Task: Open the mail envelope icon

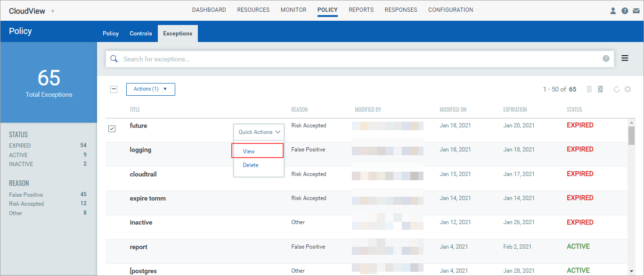Action: pos(636,11)
